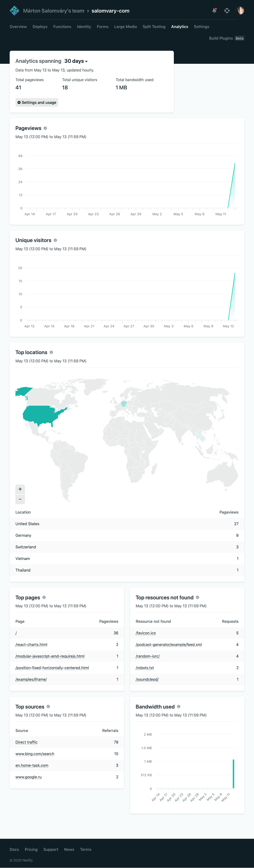This screenshot has height=868, width=254.
Task: Click Settings and usage button
Action: point(37,102)
